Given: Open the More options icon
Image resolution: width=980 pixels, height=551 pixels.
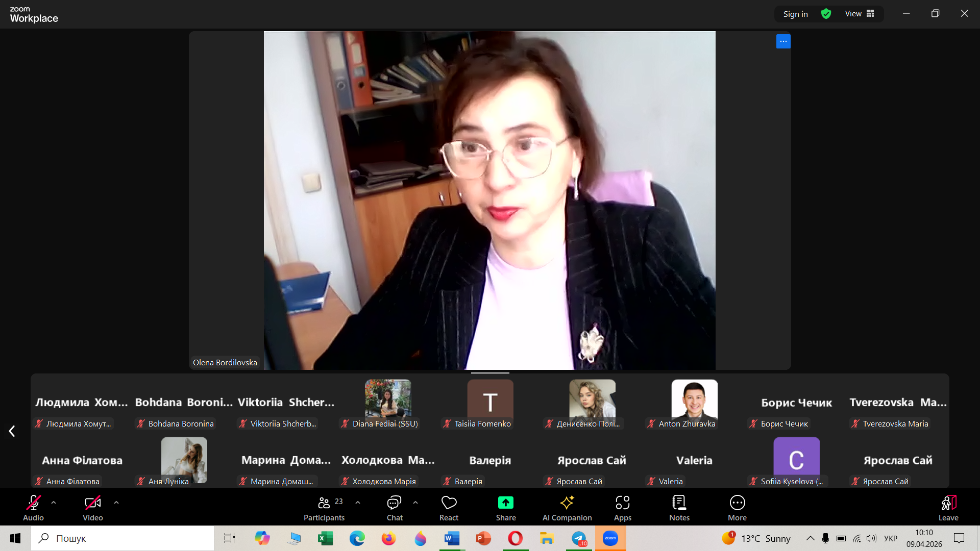Looking at the screenshot, I should pos(737,503).
